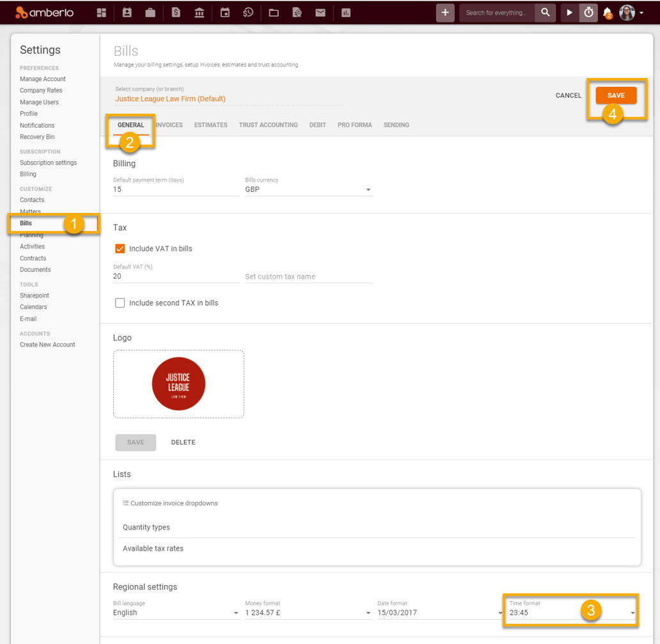Open matters briefcase icon
The width and height of the screenshot is (660, 644).
(150, 13)
